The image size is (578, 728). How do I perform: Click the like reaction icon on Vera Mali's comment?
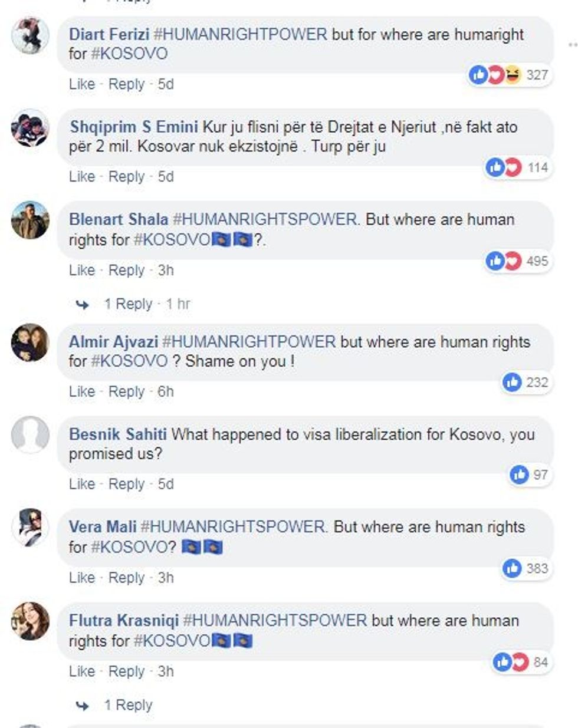512,568
